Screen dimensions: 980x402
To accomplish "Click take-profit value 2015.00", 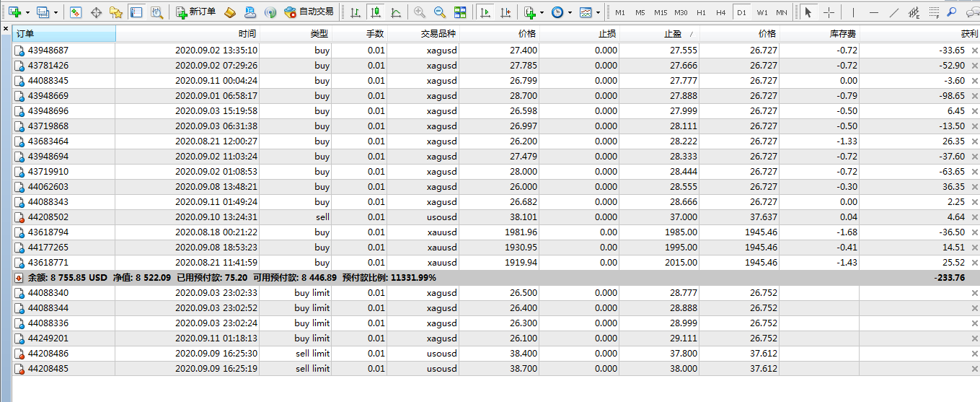I will pyautogui.click(x=681, y=263).
